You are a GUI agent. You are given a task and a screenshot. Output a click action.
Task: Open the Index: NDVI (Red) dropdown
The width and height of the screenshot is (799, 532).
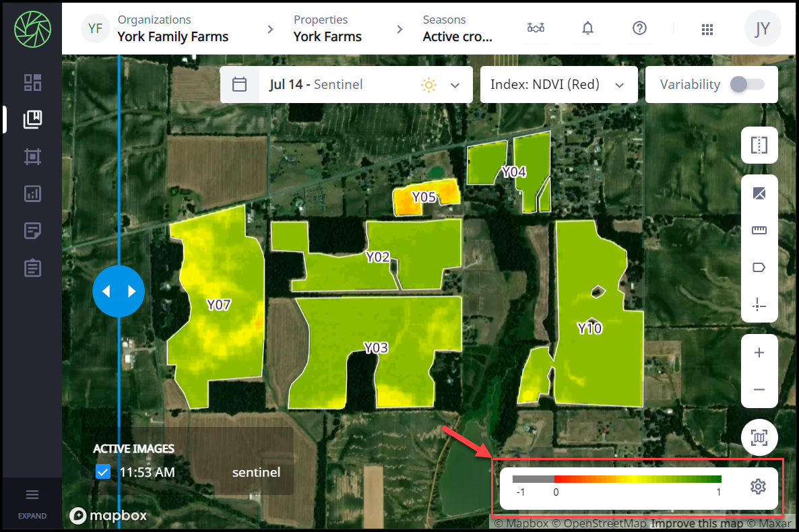point(558,85)
